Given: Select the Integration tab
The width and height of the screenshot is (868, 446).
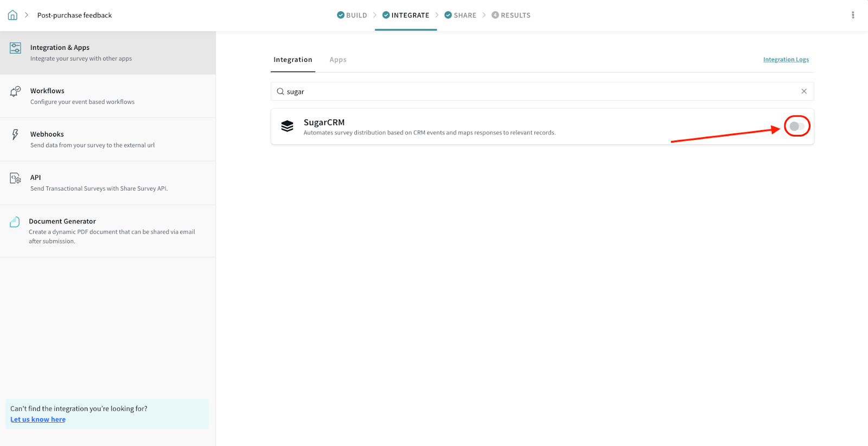Looking at the screenshot, I should click(292, 60).
